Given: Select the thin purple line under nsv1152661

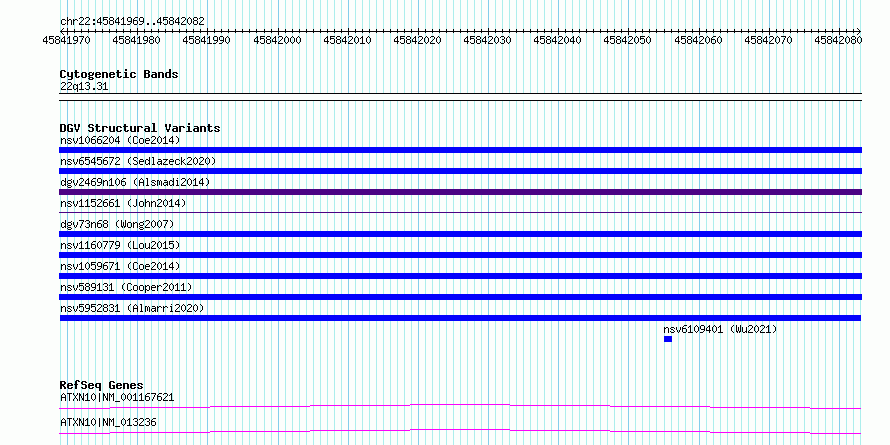Looking at the screenshot, I should click(x=460, y=212).
